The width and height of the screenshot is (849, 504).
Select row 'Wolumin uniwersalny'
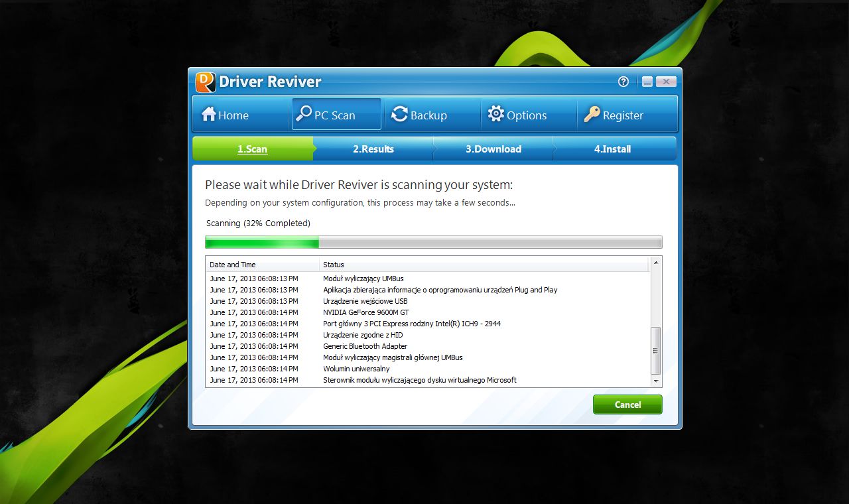pyautogui.click(x=428, y=369)
